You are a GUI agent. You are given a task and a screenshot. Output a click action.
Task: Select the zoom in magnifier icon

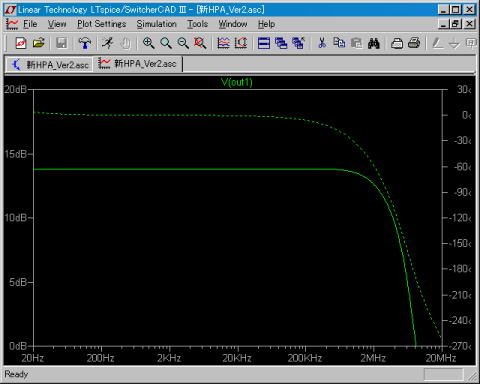point(148,43)
